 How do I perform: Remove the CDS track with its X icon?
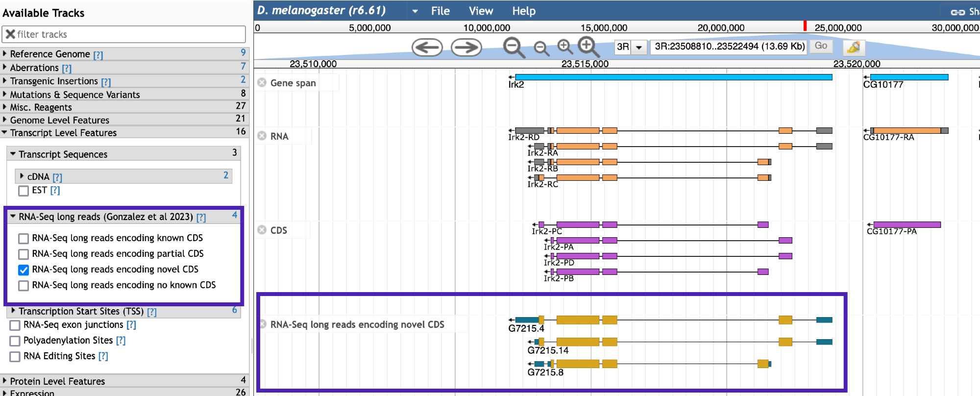click(262, 230)
